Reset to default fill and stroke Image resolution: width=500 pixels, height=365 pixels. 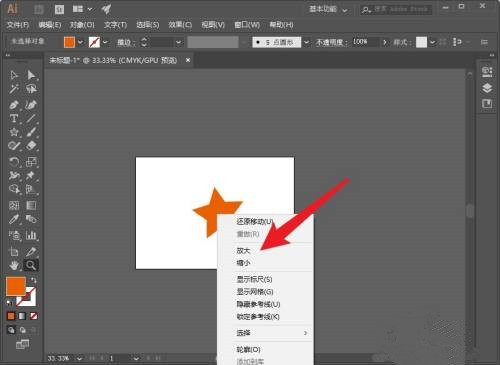tap(9, 303)
